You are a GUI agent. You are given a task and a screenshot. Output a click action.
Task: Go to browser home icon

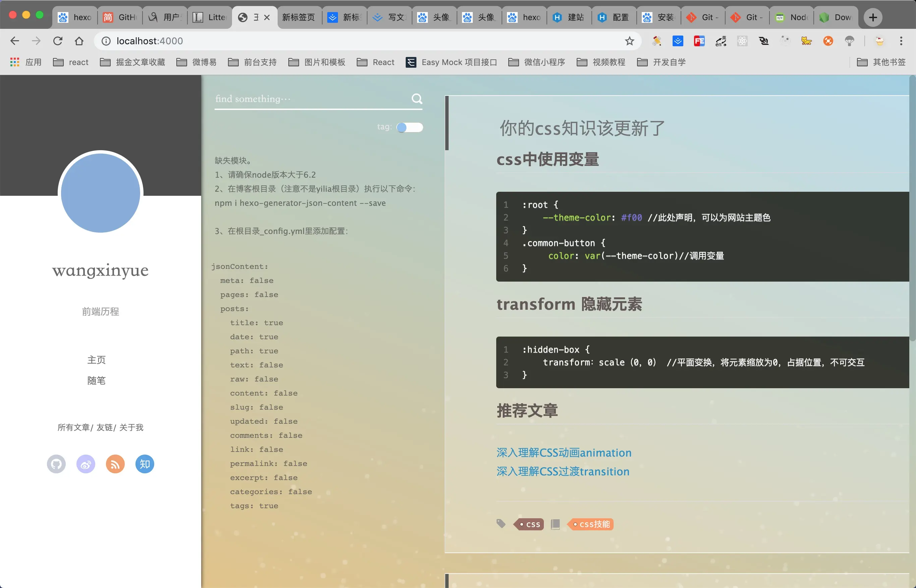79,41
